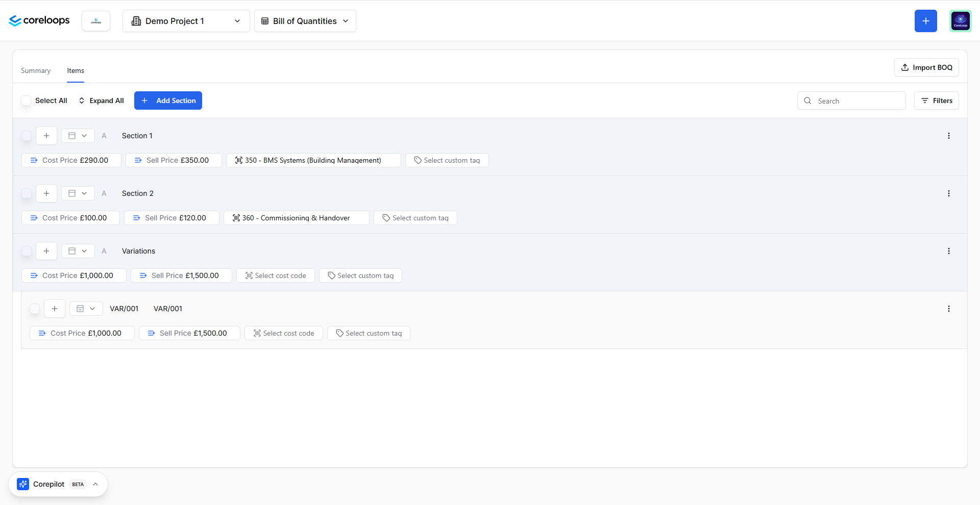Open the type dropdown in Variations row
Viewport: 980px width, 505px height.
[78, 251]
